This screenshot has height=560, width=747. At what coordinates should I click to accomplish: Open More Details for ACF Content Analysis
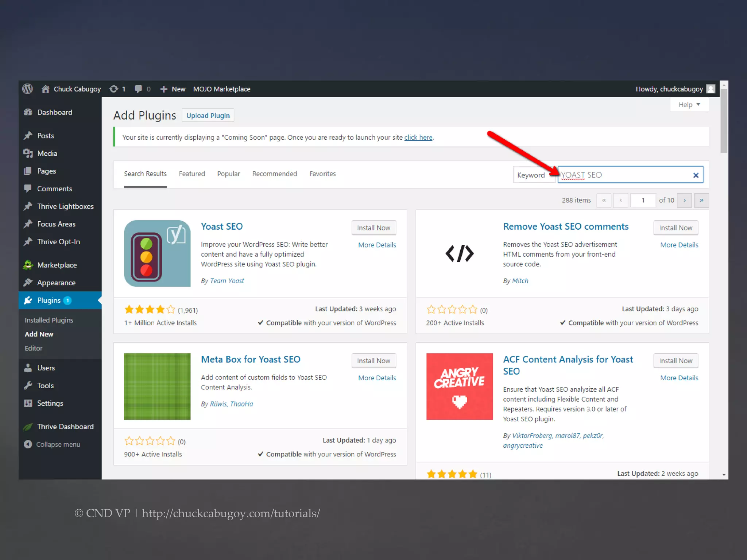pos(679,378)
